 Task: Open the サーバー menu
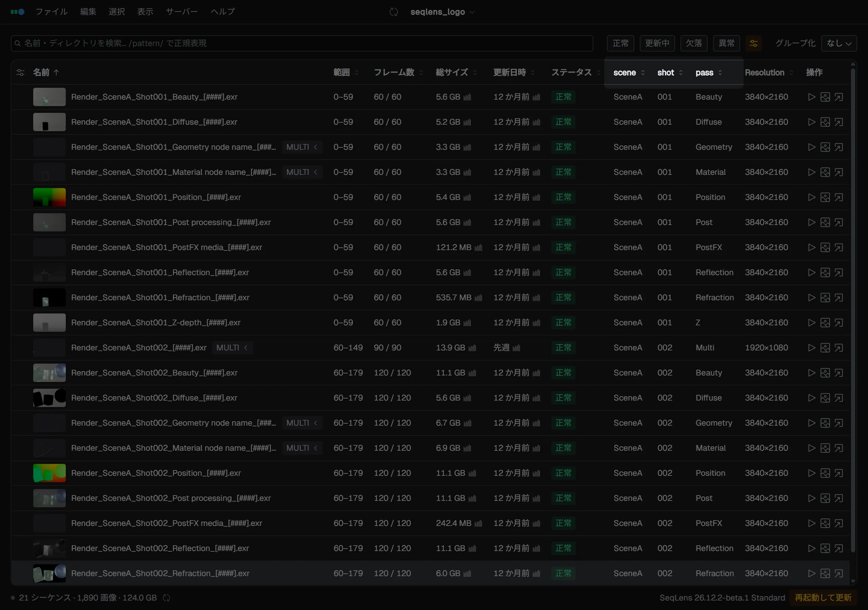tap(182, 12)
